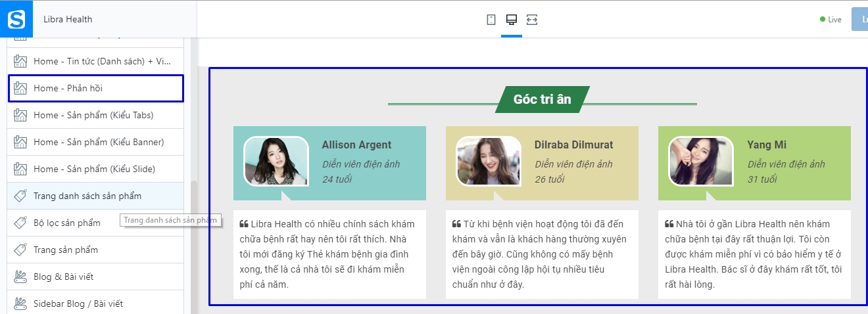Click icon beside Home - Sản phẩm (Kiểu Slide)
This screenshot has width=868, height=314.
click(x=20, y=169)
